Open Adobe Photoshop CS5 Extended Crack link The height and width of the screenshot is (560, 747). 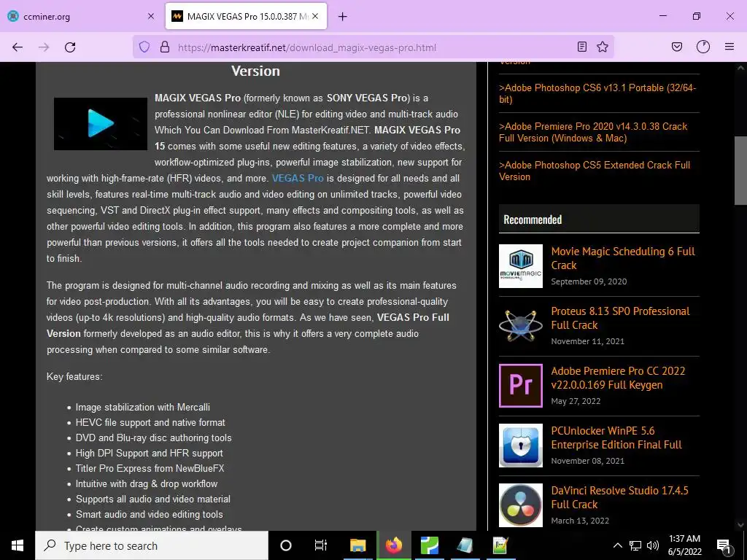[x=595, y=171]
